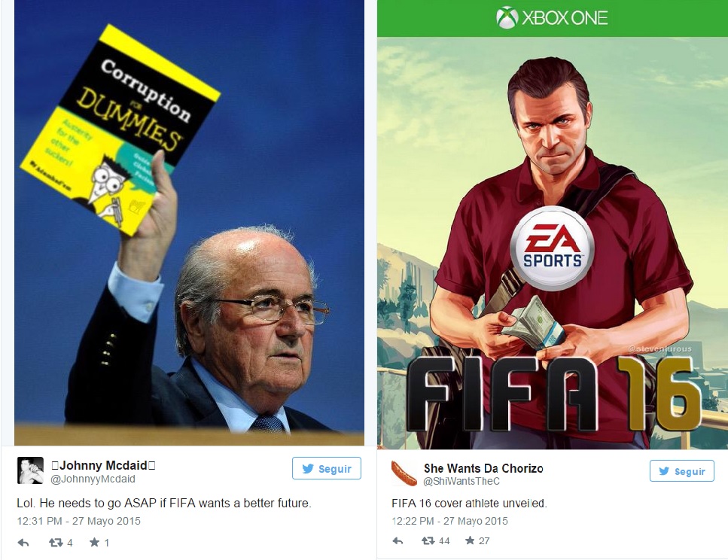Open the 12:31 PM - 27 Mayo 2015 timestamp
Screen dimensions: 728x560
tap(78, 521)
